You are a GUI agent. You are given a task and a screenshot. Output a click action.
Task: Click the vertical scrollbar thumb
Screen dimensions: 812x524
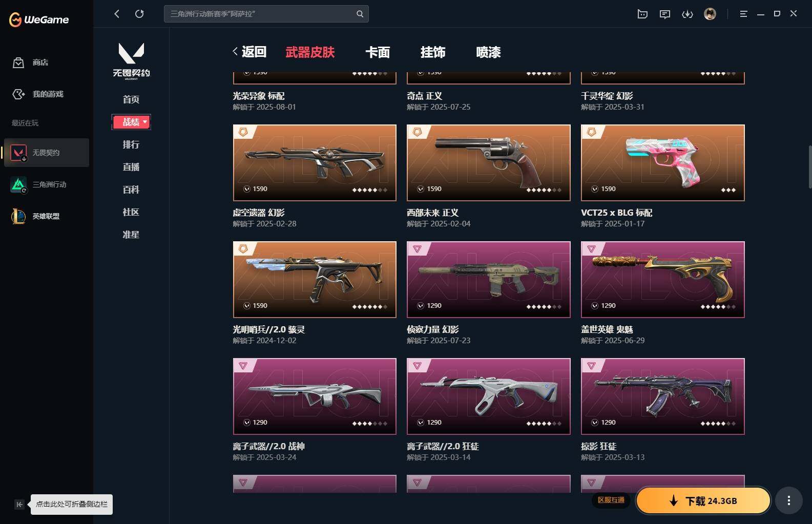click(x=810, y=166)
